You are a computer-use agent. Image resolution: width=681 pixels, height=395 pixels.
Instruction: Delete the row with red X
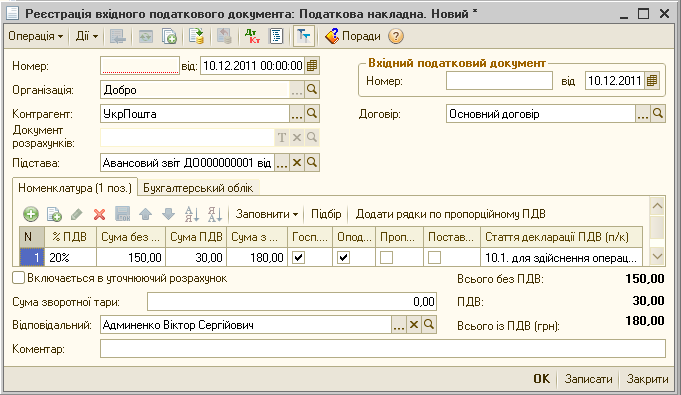tap(99, 214)
